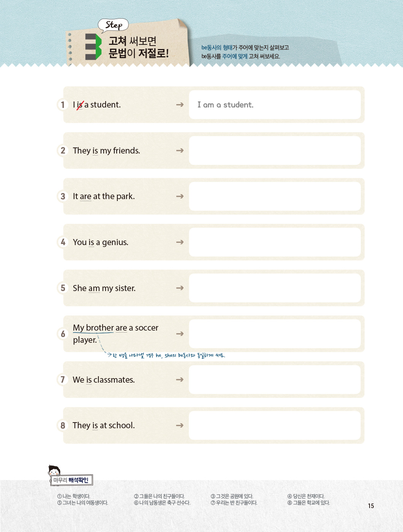The width and height of the screenshot is (403, 532).
Task: Click the example answer "I am a student."
Action: (x=225, y=105)
